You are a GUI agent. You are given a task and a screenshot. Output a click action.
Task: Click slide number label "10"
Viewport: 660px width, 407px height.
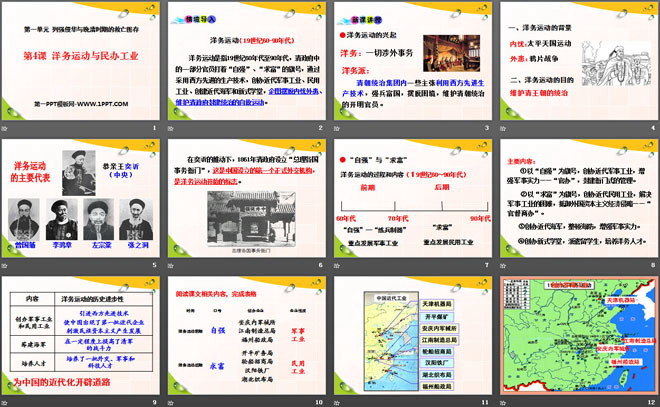(319, 402)
